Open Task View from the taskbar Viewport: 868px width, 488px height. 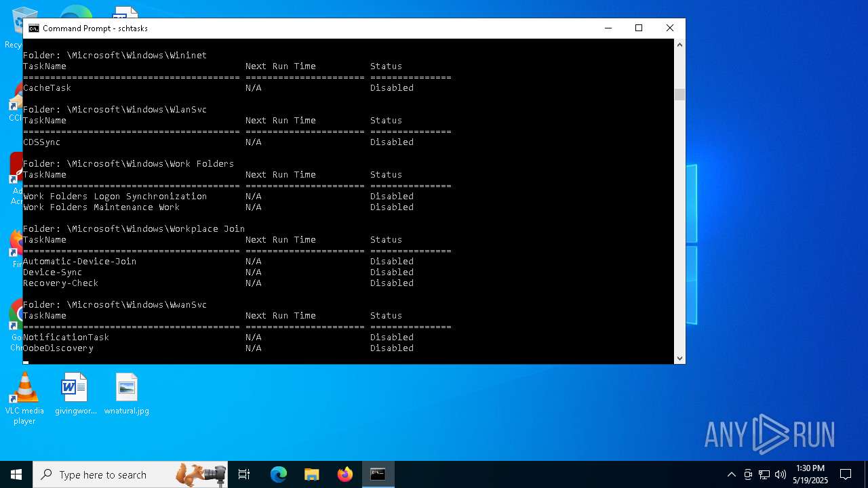pyautogui.click(x=244, y=474)
